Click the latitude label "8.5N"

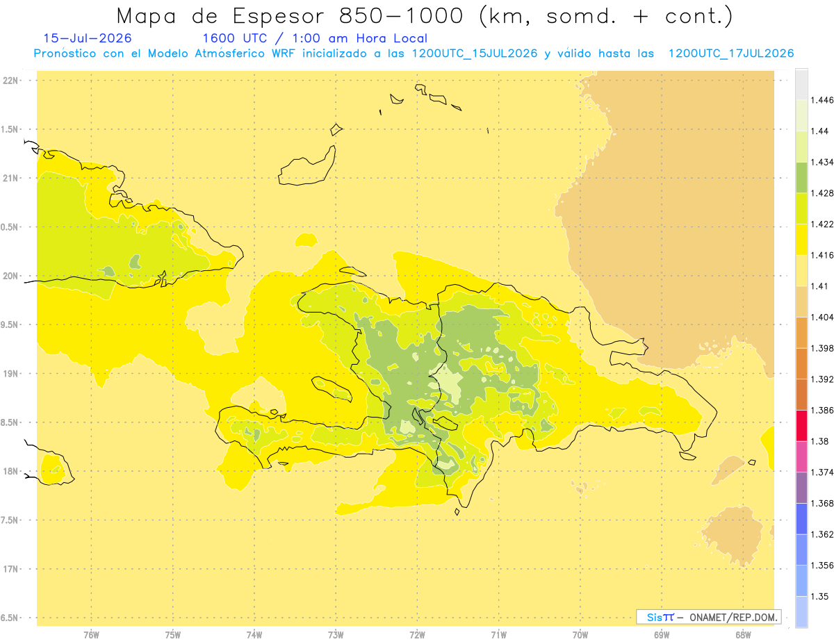coord(10,422)
